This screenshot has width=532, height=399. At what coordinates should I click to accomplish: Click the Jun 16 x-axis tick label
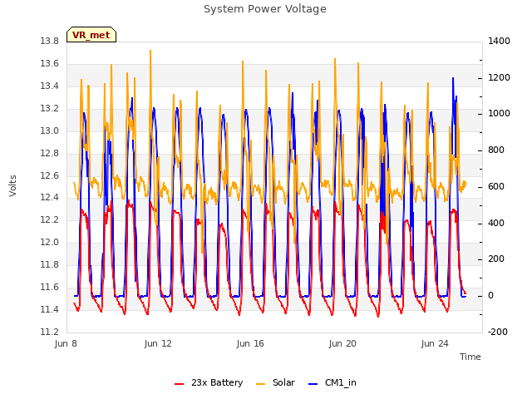250,343
